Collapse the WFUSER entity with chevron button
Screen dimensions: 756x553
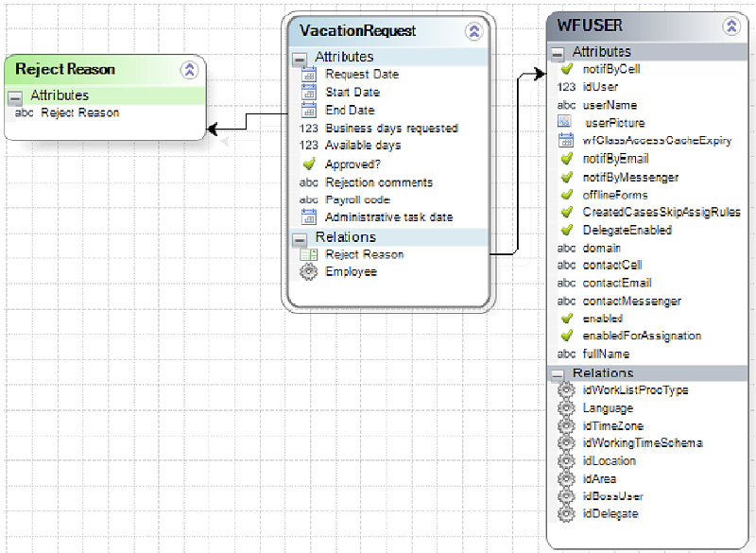731,26
